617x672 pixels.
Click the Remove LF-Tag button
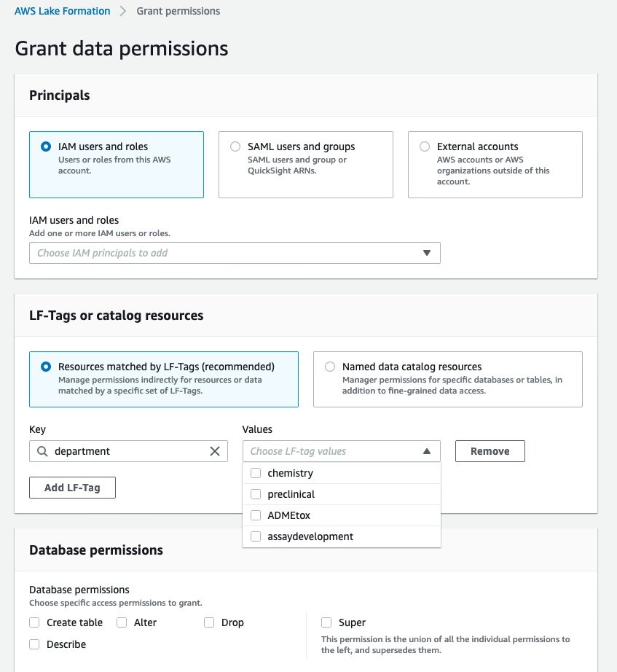coord(490,451)
